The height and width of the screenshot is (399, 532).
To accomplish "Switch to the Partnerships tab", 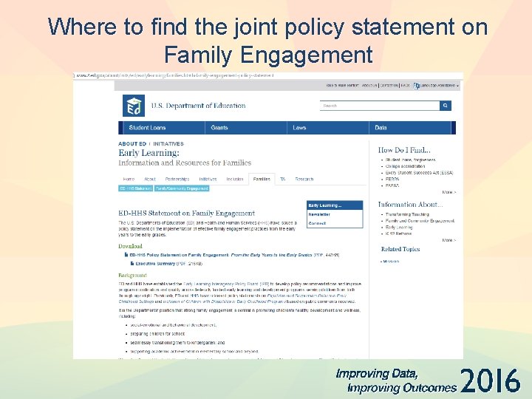I will pos(177,179).
